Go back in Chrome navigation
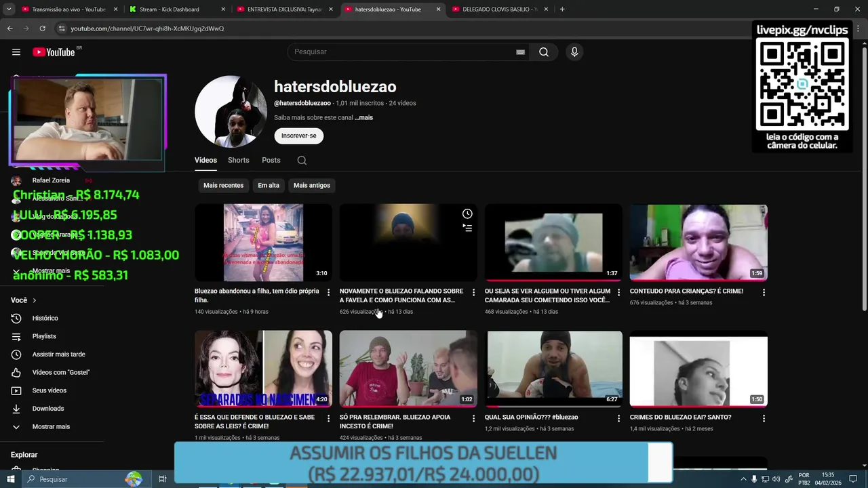 (9, 28)
